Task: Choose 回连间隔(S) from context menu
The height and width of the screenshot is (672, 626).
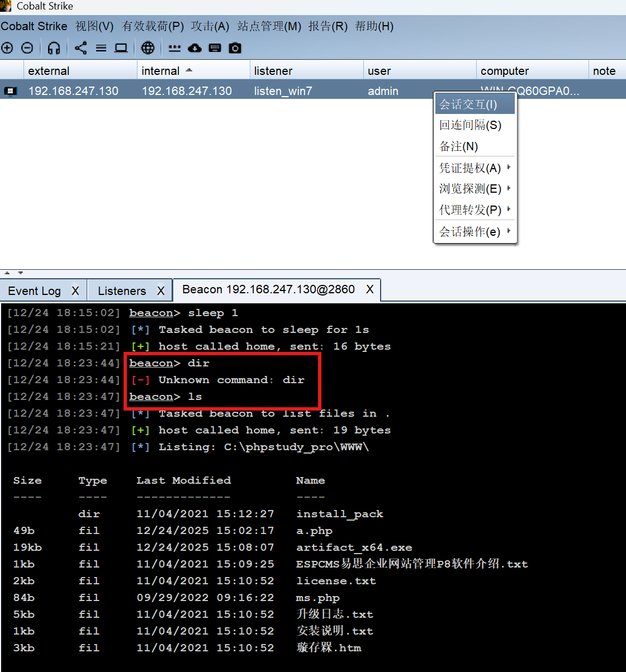Action: [475, 125]
